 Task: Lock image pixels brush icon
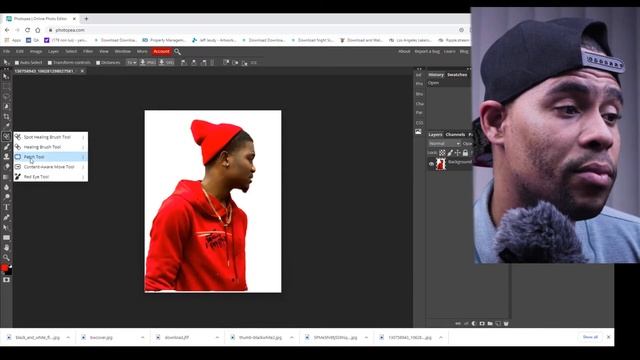[x=450, y=153]
